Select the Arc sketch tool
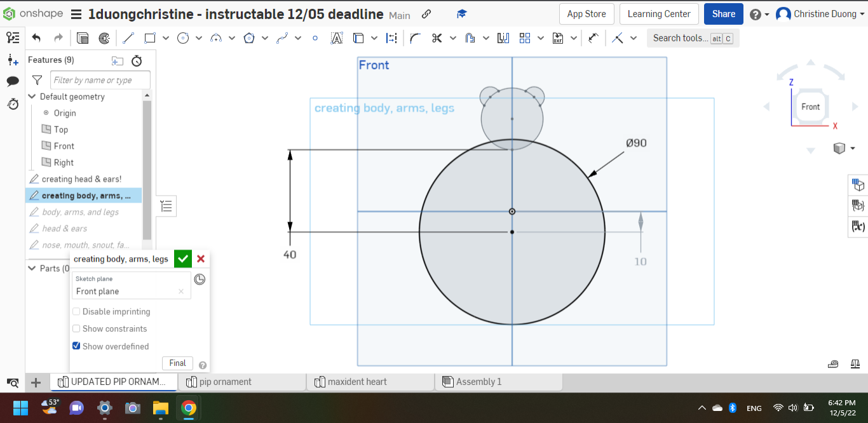 click(216, 38)
